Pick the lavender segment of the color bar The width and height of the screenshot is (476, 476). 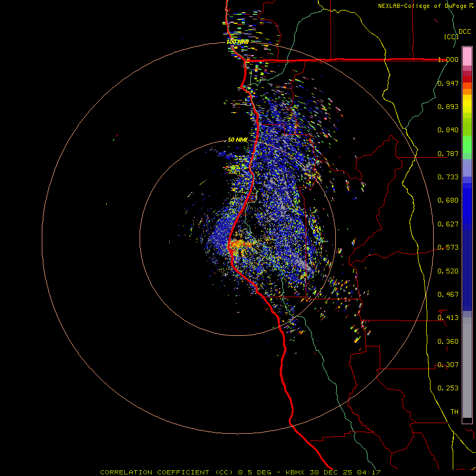pyautogui.click(x=467, y=168)
